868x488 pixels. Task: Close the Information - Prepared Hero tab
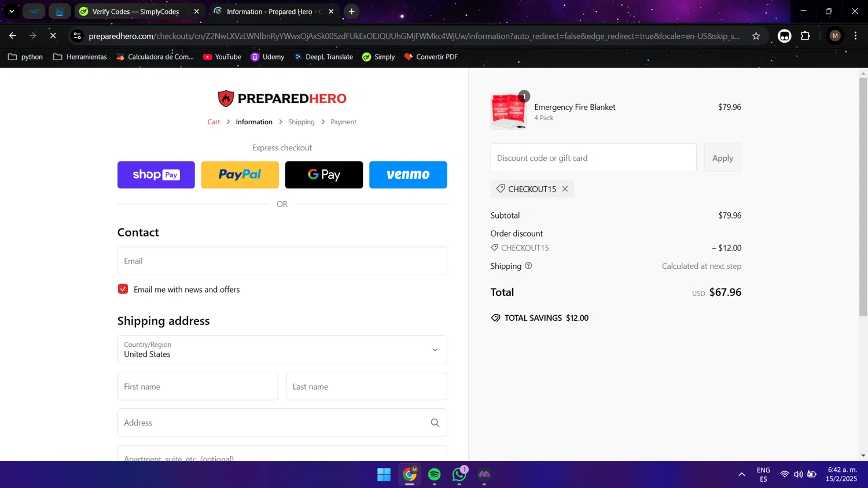[x=331, y=12]
